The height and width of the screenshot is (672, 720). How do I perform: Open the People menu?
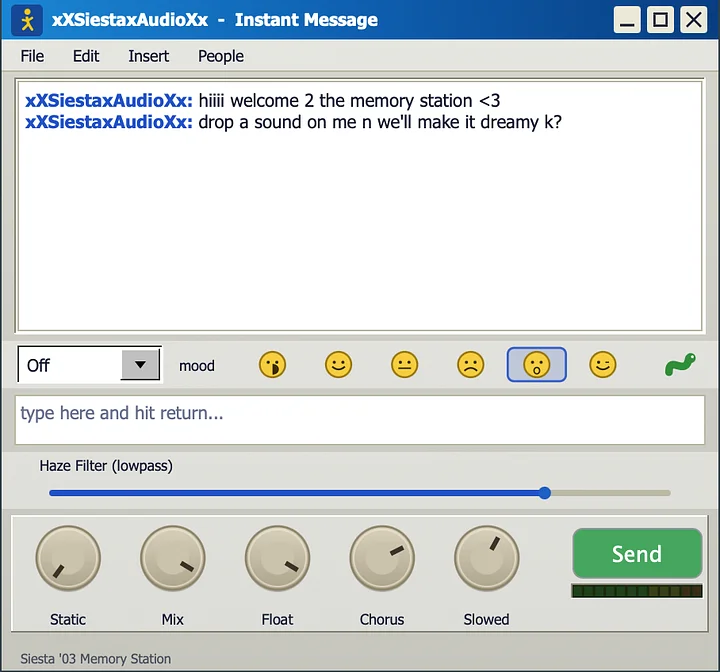click(x=221, y=56)
